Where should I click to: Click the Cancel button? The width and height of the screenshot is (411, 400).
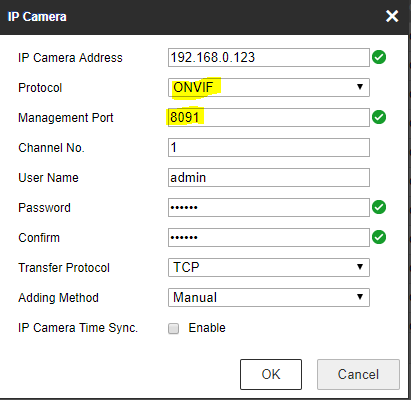click(358, 374)
